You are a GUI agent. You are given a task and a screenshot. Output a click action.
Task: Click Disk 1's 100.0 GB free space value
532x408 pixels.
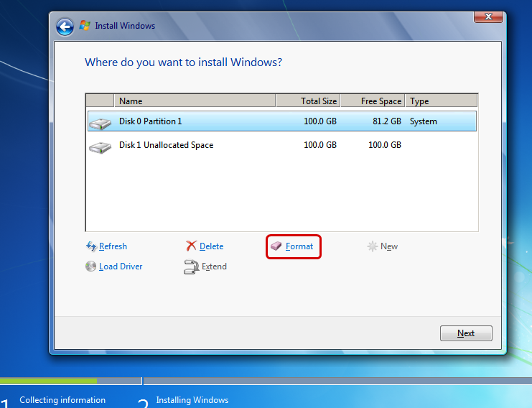385,145
